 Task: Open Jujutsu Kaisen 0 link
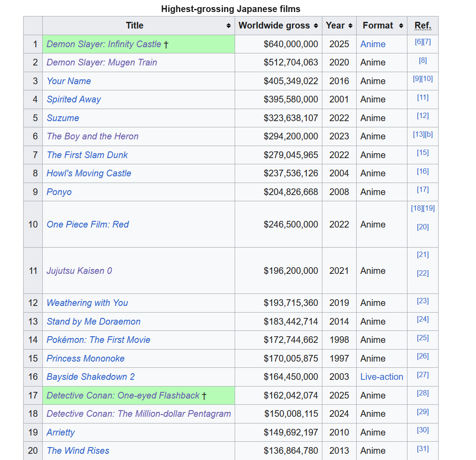click(x=79, y=271)
